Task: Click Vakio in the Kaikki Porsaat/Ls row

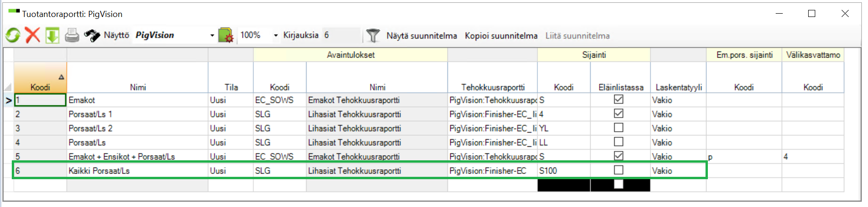Action: [x=678, y=171]
